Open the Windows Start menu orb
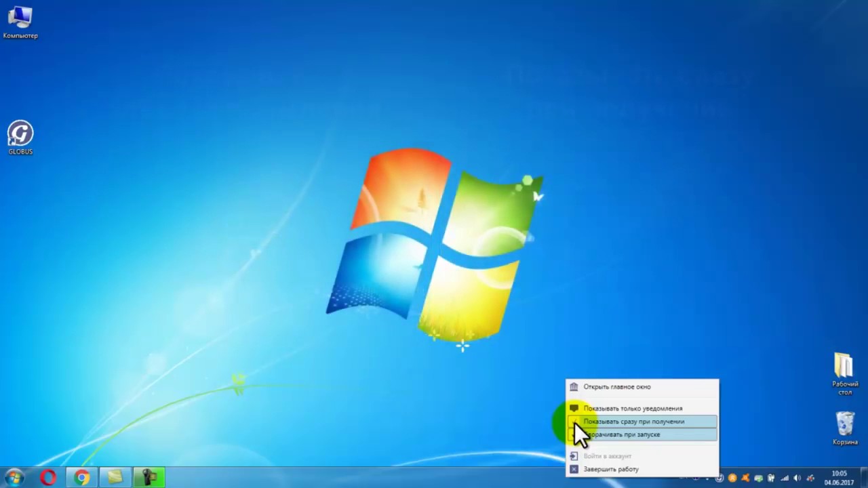The width and height of the screenshot is (868, 488). [14, 478]
